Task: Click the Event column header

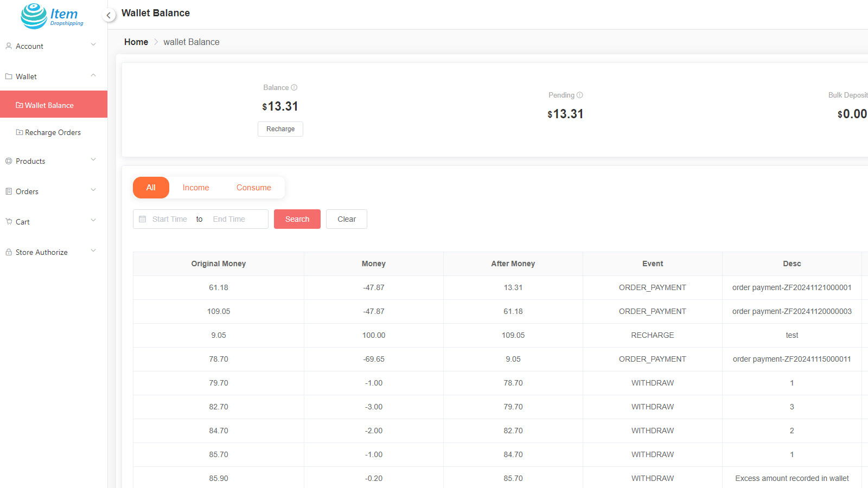Action: pos(653,264)
